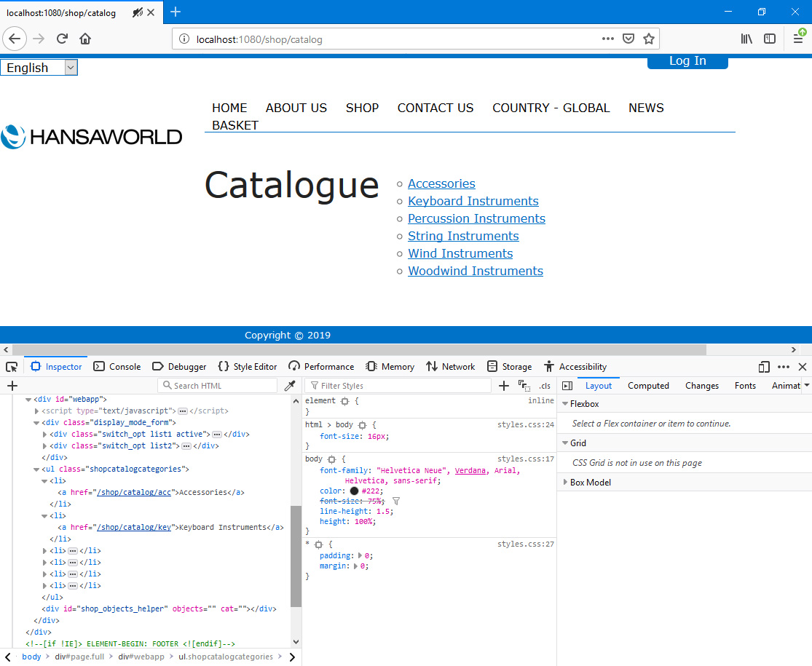Image resolution: width=812 pixels, height=666 pixels.
Task: Add a new CSS rule
Action: pyautogui.click(x=503, y=386)
